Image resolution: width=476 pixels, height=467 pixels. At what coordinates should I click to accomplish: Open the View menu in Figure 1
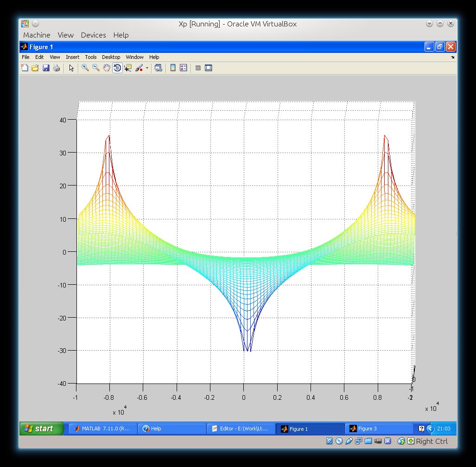point(55,57)
